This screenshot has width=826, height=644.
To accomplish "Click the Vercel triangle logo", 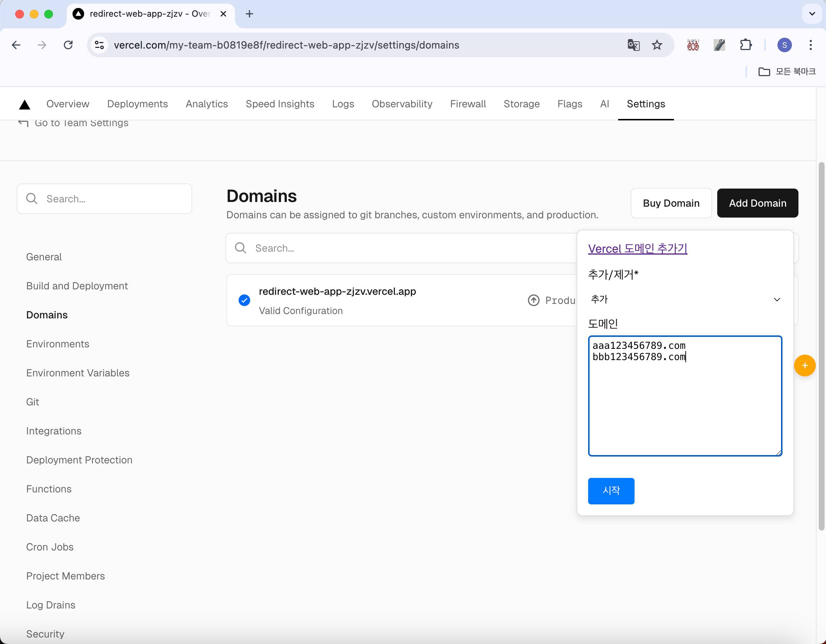I will pos(25,104).
